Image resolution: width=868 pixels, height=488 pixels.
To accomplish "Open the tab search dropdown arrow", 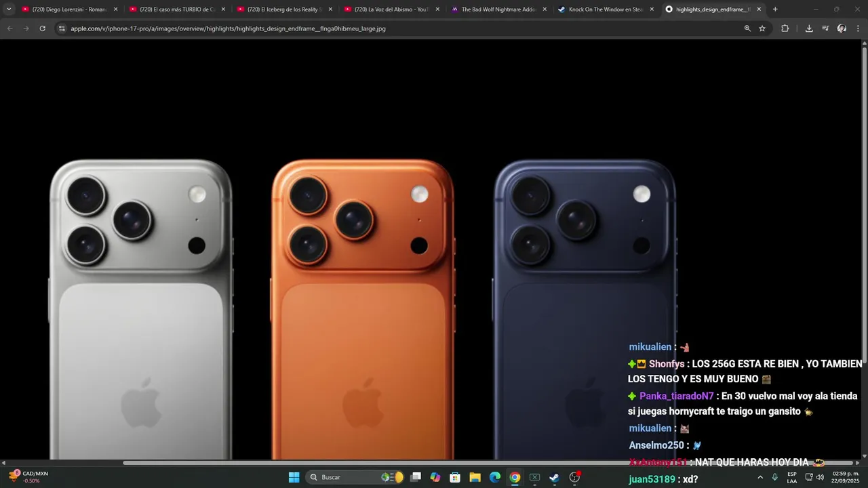I will [x=9, y=9].
